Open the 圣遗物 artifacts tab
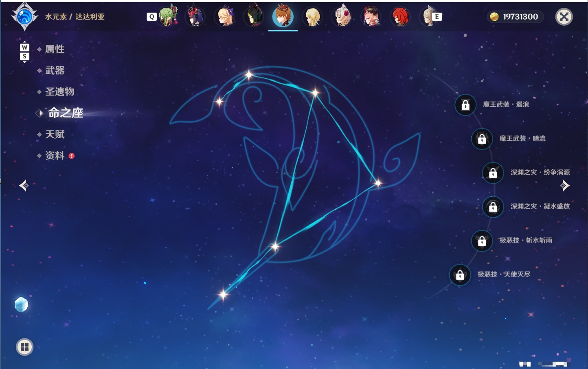 [59, 92]
